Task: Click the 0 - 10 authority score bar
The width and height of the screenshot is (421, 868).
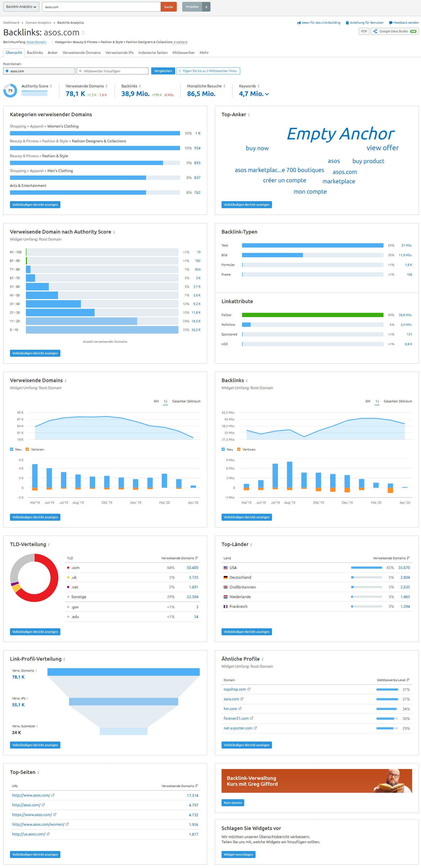Action: click(x=102, y=330)
